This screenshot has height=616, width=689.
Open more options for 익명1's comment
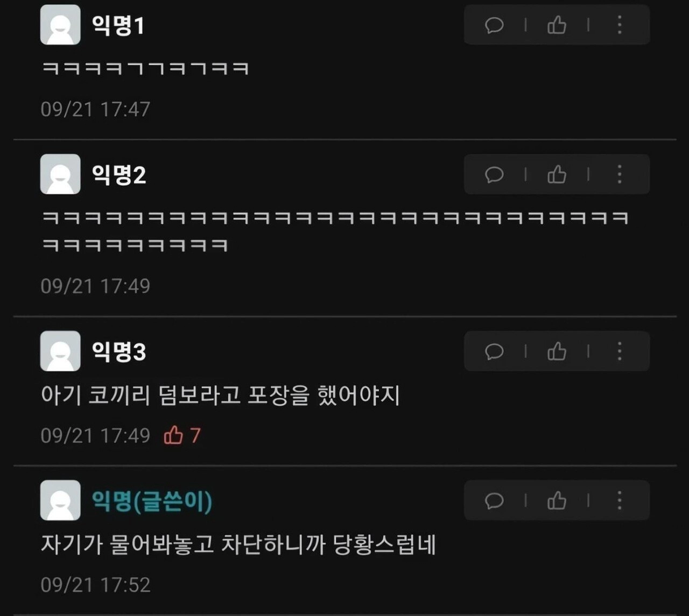tap(620, 25)
